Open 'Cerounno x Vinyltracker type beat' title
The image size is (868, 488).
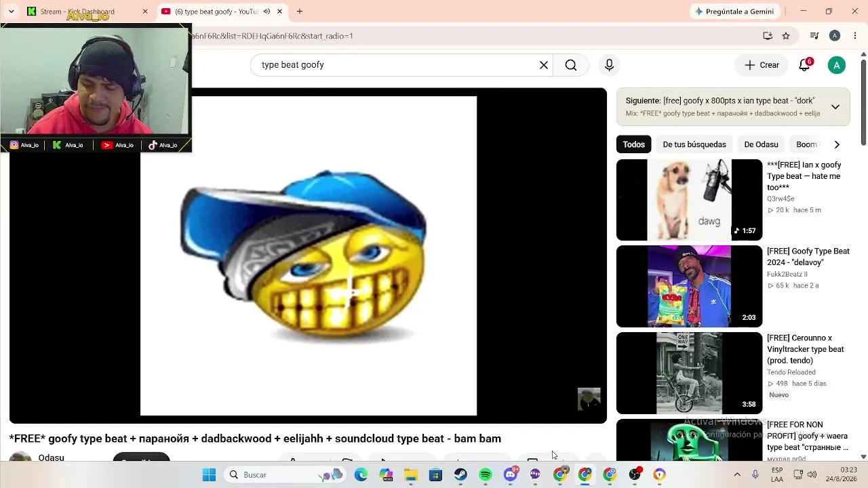(806, 349)
